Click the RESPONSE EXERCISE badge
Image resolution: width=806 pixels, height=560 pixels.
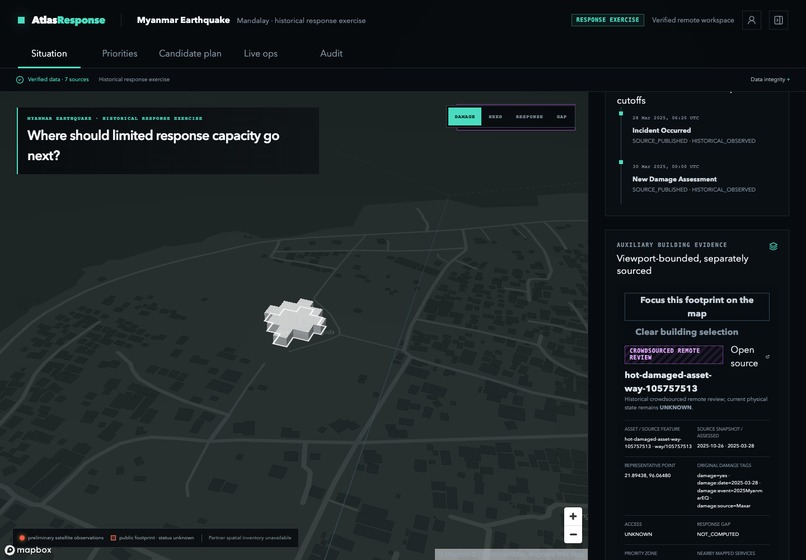point(608,20)
